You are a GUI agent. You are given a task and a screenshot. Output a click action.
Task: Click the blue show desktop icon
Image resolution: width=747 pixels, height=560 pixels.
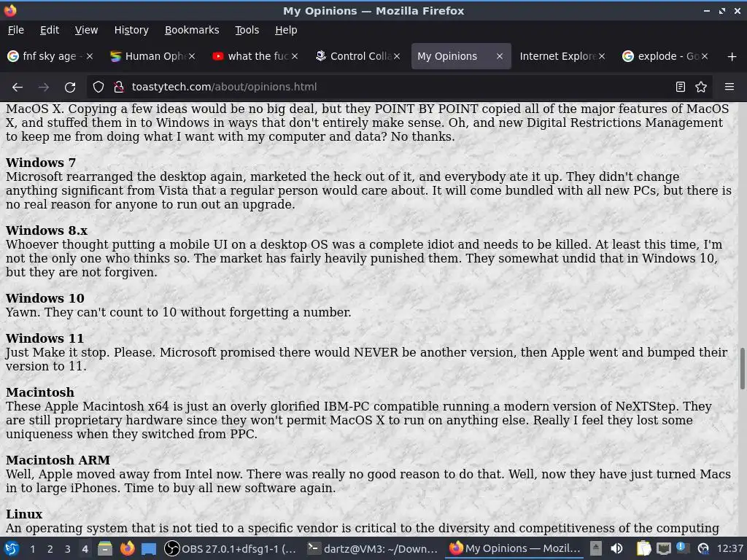149,548
